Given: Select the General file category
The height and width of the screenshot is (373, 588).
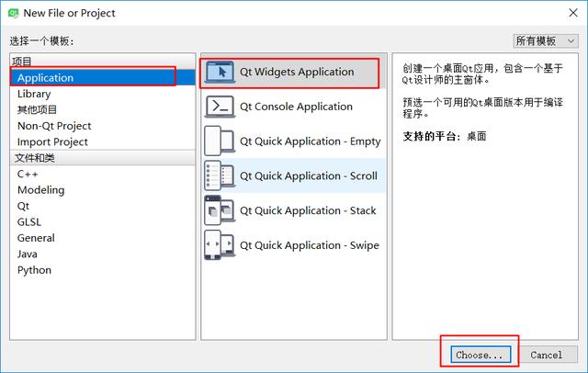Looking at the screenshot, I should click(103, 238).
